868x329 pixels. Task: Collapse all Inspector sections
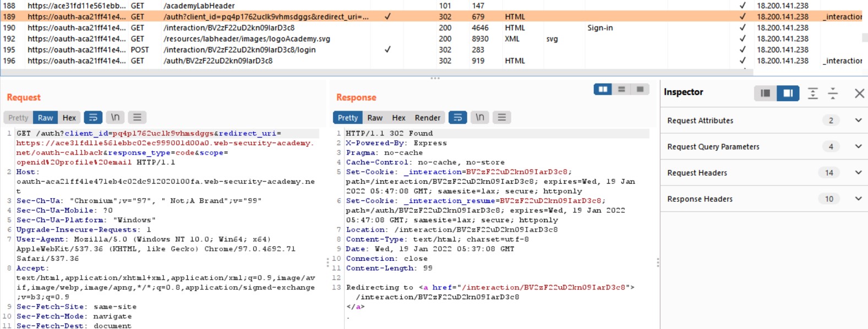click(833, 93)
